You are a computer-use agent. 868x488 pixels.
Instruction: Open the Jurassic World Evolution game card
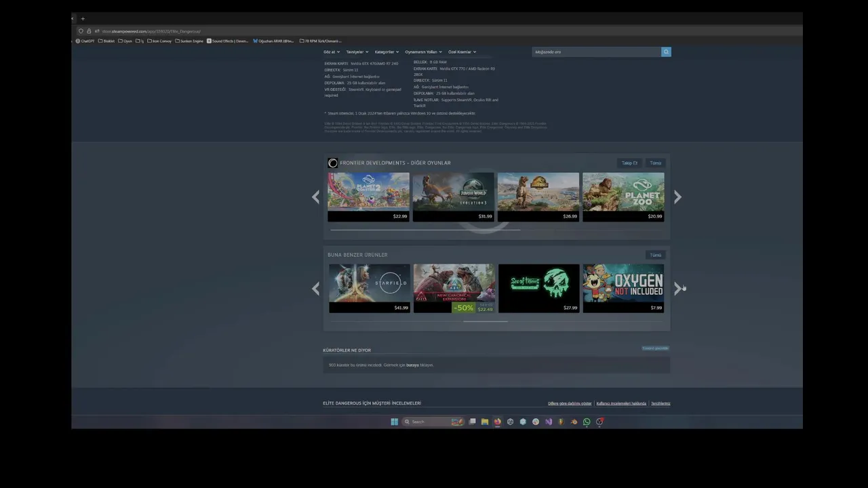(453, 197)
